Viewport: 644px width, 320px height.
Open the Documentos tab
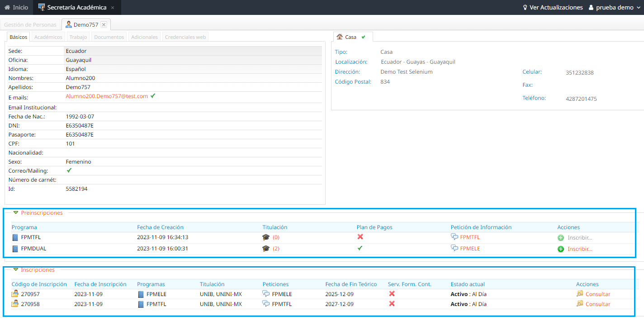tap(109, 37)
